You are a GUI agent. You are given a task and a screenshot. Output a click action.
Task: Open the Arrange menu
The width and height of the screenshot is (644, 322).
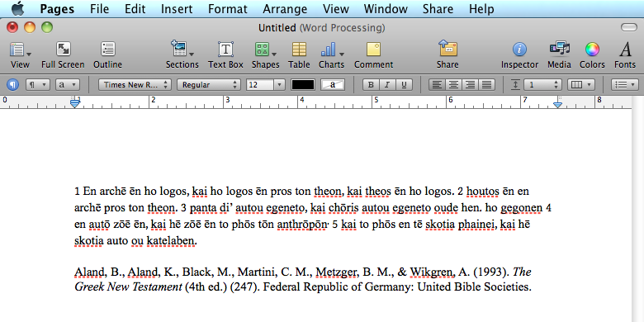pos(285,8)
